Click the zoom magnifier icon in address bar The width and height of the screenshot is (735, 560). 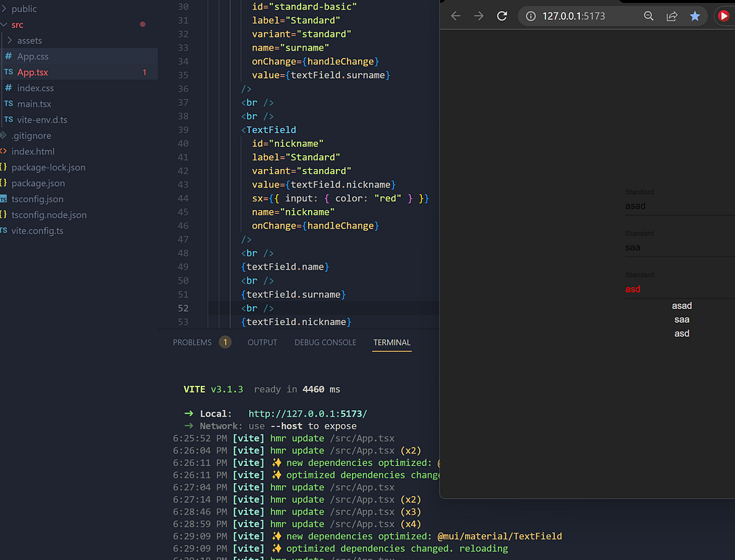coord(648,16)
